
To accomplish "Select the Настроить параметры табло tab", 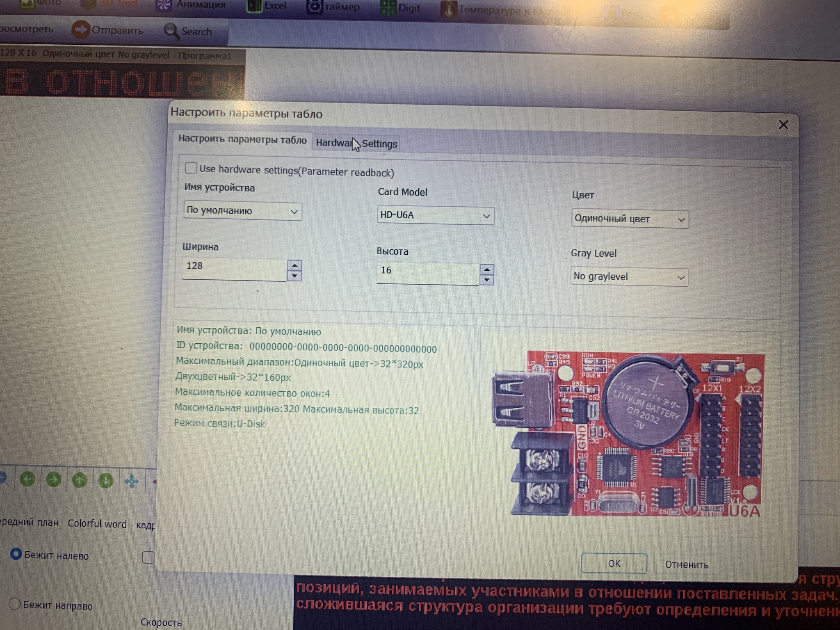I will pos(242,139).
